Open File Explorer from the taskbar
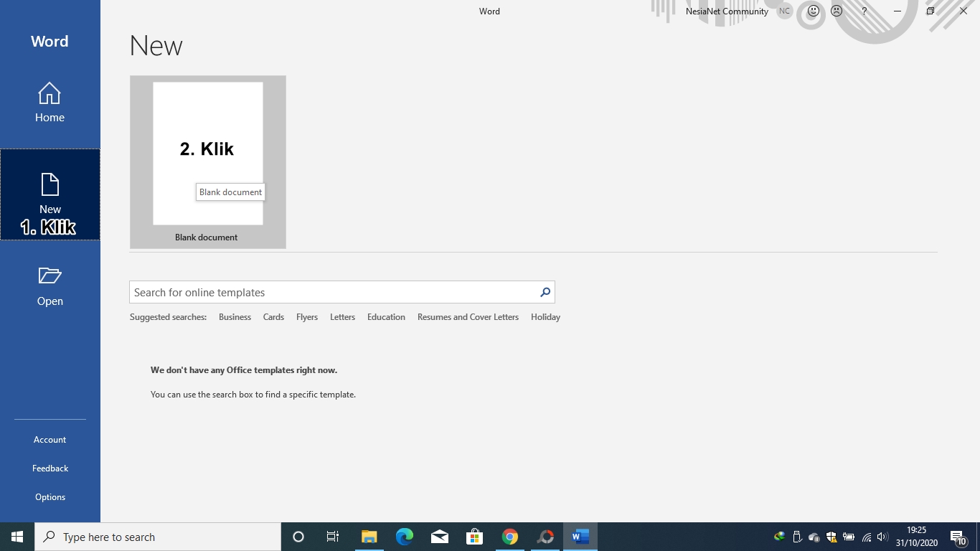The height and width of the screenshot is (551, 980). (x=369, y=537)
